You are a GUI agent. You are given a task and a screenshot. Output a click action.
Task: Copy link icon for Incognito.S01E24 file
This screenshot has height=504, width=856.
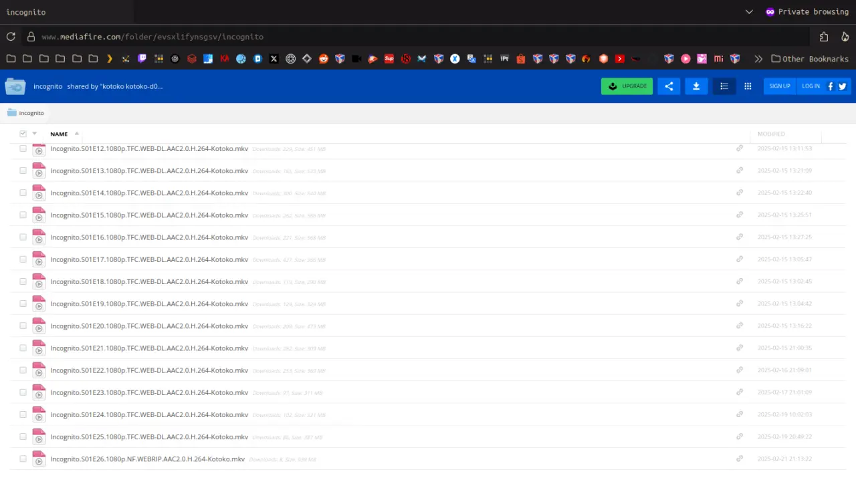click(740, 414)
